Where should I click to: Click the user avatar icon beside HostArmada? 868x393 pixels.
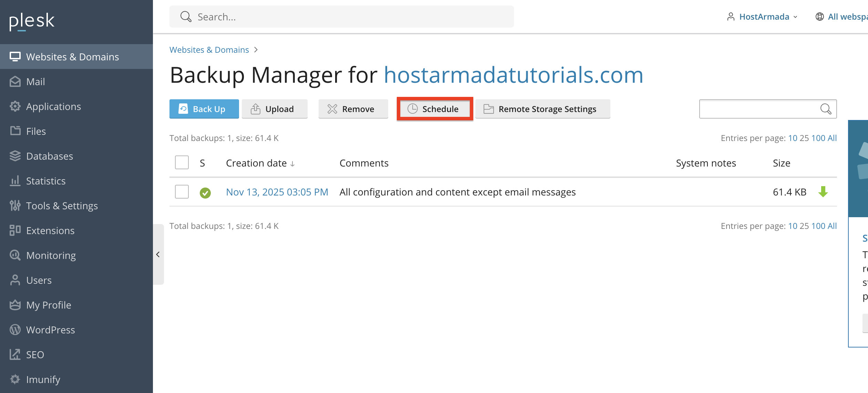point(731,17)
